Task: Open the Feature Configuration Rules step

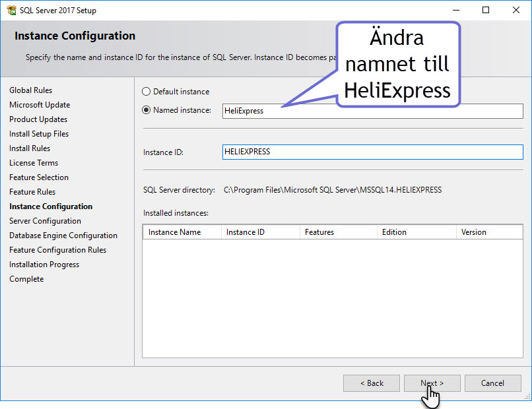Action: click(57, 250)
